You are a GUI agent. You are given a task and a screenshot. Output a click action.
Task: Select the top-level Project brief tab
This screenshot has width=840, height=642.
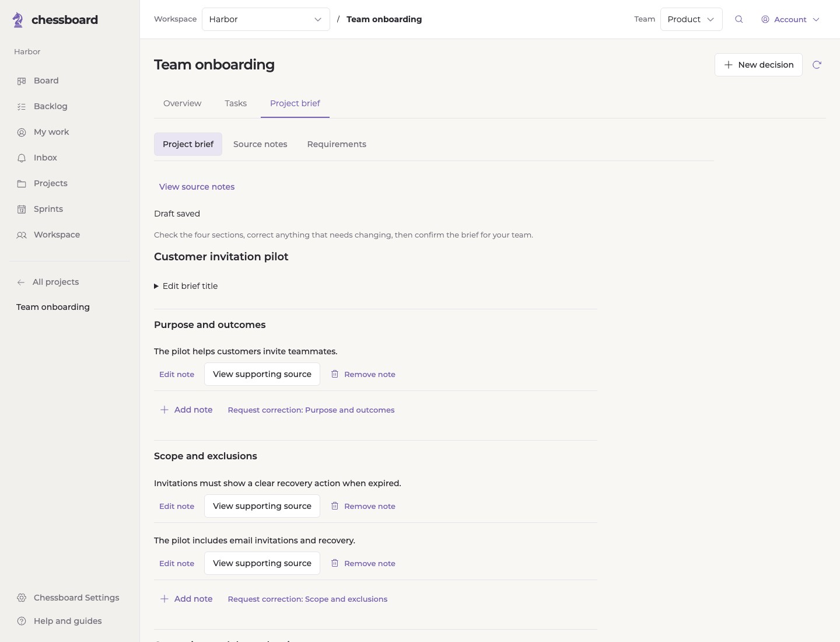pos(295,103)
